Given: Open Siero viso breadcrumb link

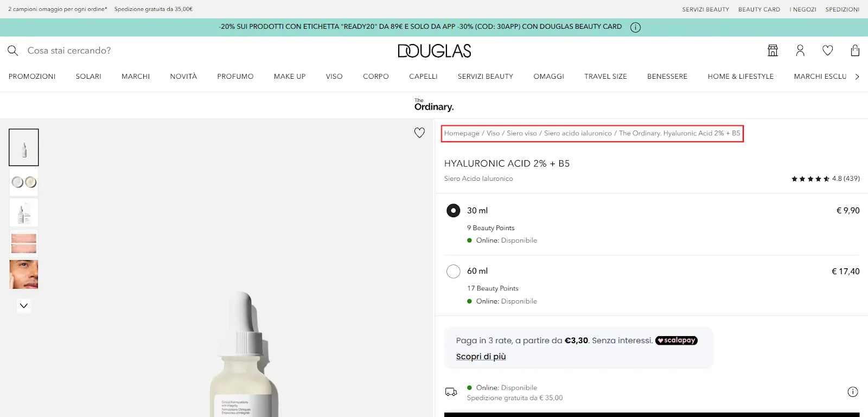Looking at the screenshot, I should coord(522,133).
